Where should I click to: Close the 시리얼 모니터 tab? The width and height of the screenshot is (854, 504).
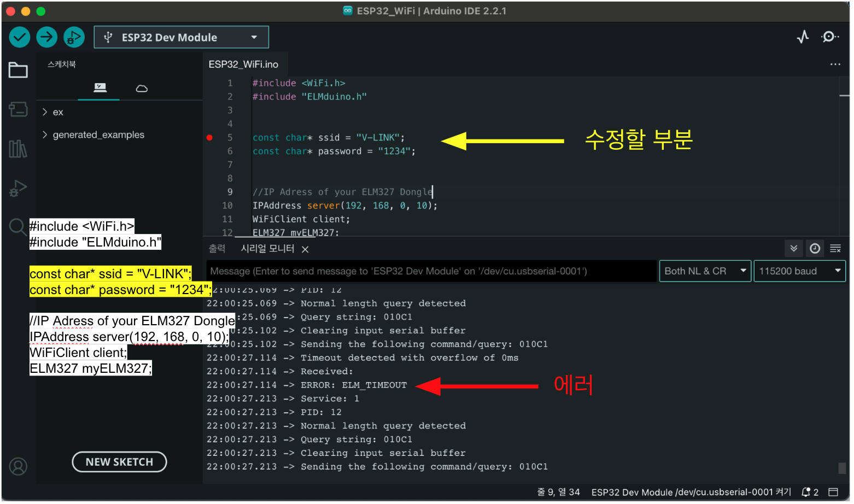(x=305, y=249)
